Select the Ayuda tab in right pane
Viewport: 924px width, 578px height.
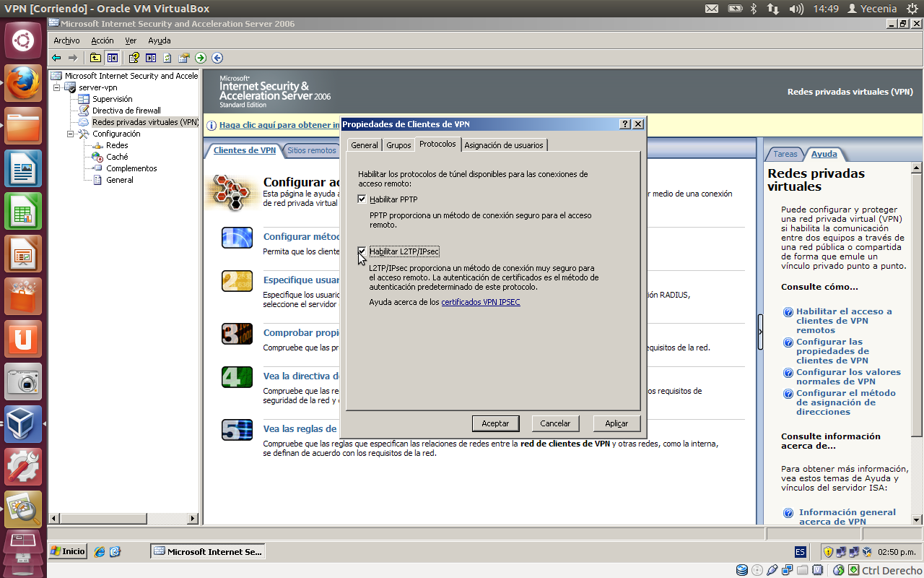[824, 154]
